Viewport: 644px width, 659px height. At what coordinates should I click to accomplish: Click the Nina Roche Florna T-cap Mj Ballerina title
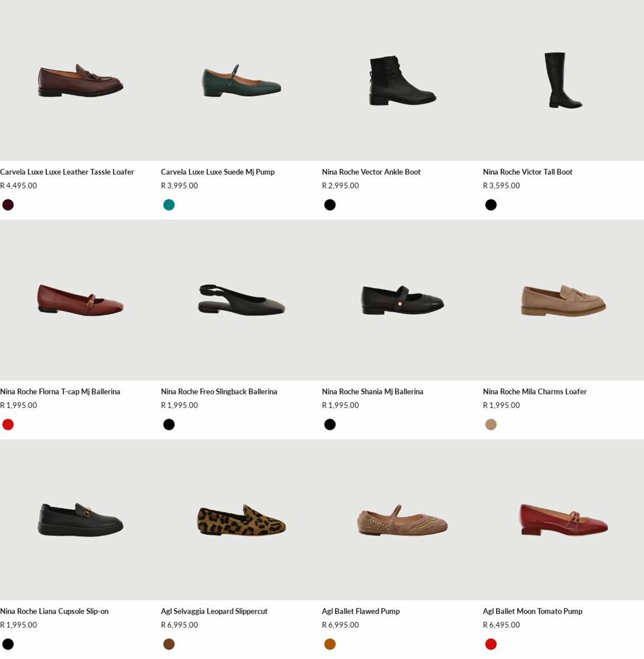(60, 392)
